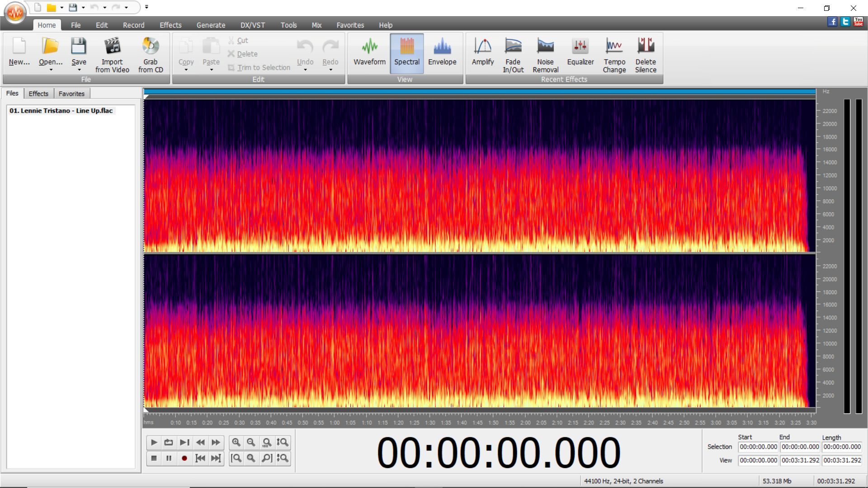This screenshot has height=488, width=868.
Task: Click the zoom 100 percent magnifier icon
Action: (x=267, y=442)
